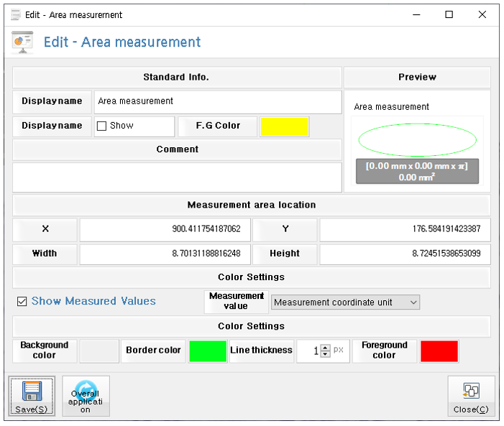
Task: Click the presentation icon beside the header title
Action: pos(22,42)
